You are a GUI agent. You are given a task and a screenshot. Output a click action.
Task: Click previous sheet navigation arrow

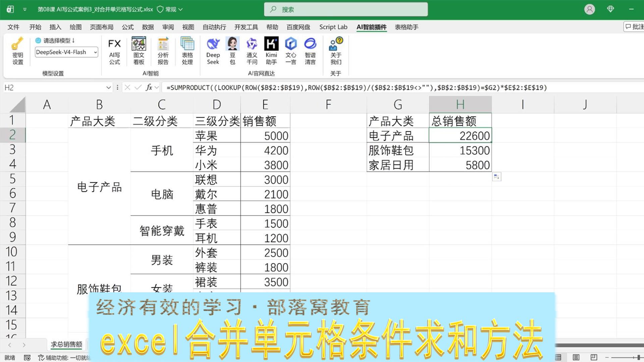[10, 345]
